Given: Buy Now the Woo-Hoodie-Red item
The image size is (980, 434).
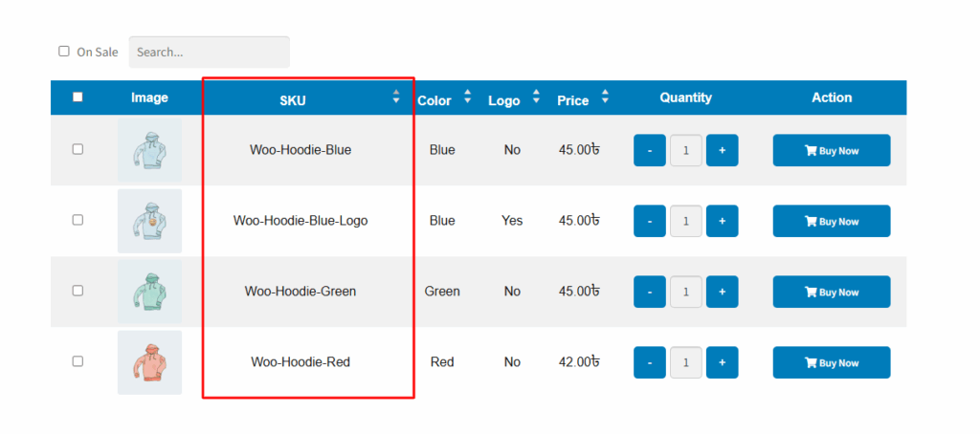Looking at the screenshot, I should [832, 362].
